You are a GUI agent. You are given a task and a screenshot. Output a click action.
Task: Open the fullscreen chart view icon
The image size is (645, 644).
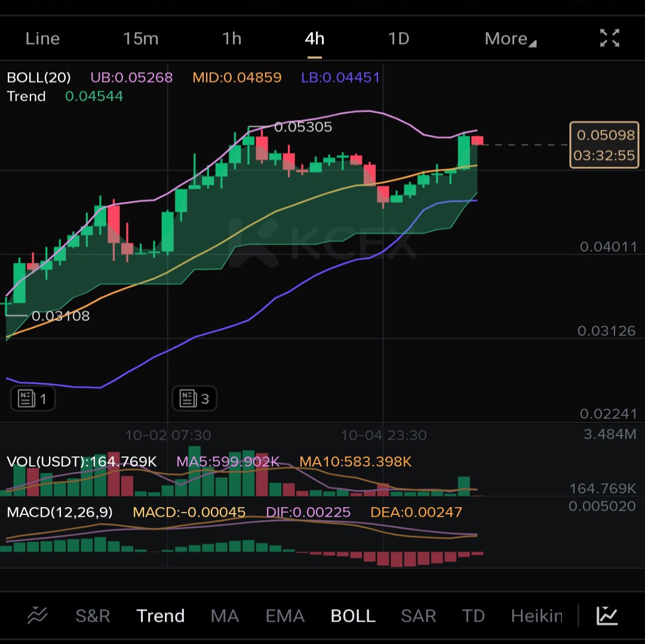click(x=610, y=38)
